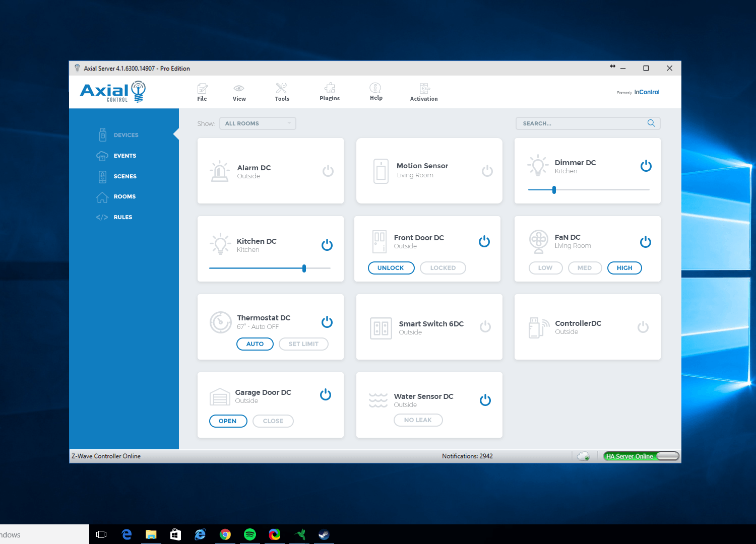
Task: Click the cloud status icon in the status bar
Action: pyautogui.click(x=584, y=456)
